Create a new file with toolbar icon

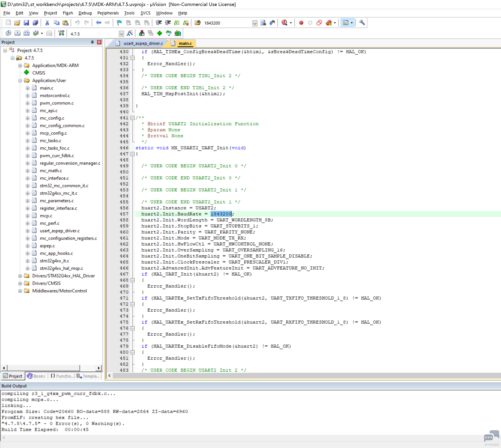point(8,23)
